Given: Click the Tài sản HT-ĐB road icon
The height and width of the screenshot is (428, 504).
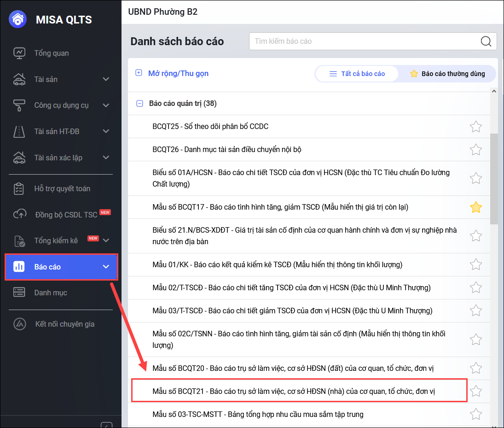Looking at the screenshot, I should [x=19, y=131].
